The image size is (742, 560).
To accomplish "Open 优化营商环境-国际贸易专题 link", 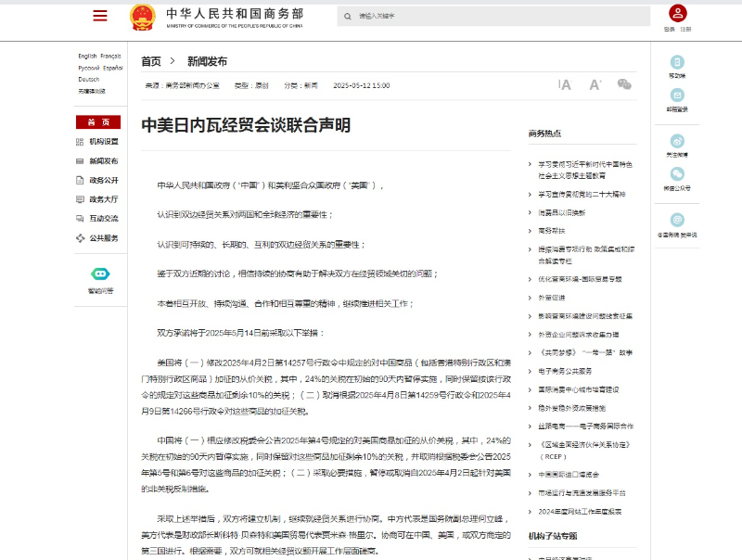I will click(x=581, y=279).
